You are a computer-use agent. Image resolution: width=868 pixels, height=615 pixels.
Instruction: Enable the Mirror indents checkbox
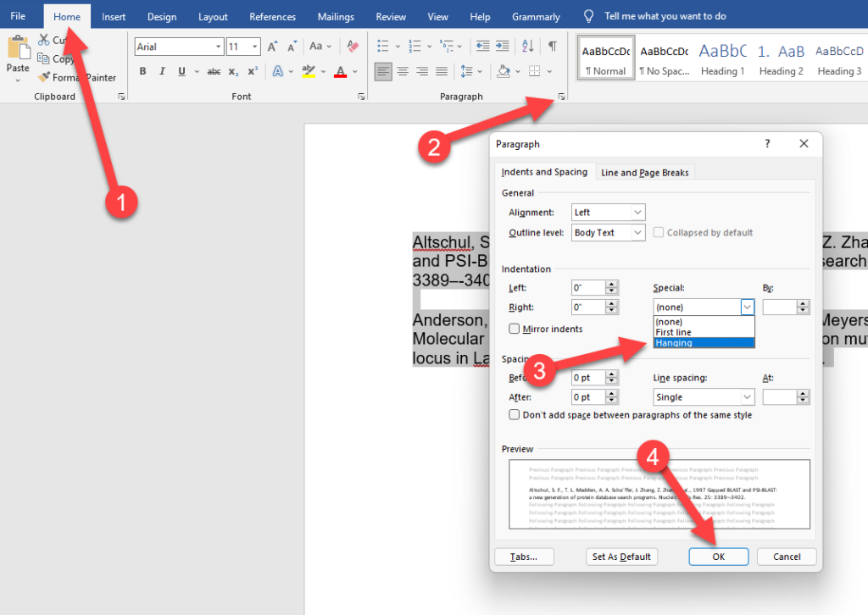pos(515,329)
